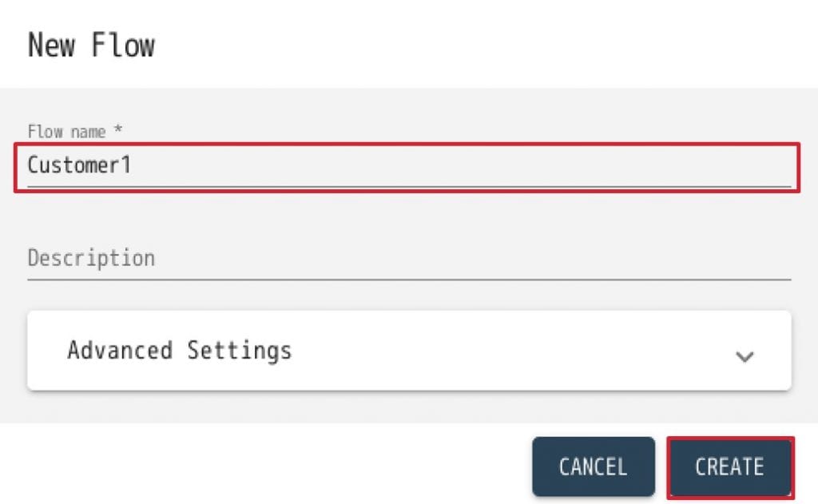Viewport: 818px width, 504px height.
Task: Focus the Flow name input field
Action: pyautogui.click(x=407, y=166)
